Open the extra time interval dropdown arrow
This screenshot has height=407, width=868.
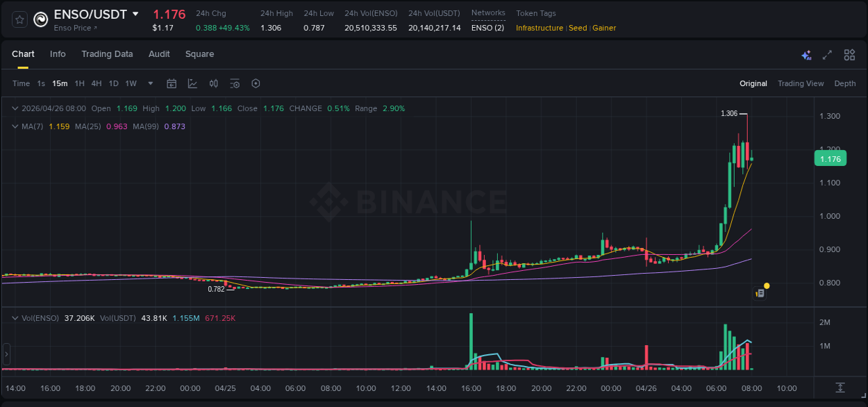pyautogui.click(x=149, y=83)
